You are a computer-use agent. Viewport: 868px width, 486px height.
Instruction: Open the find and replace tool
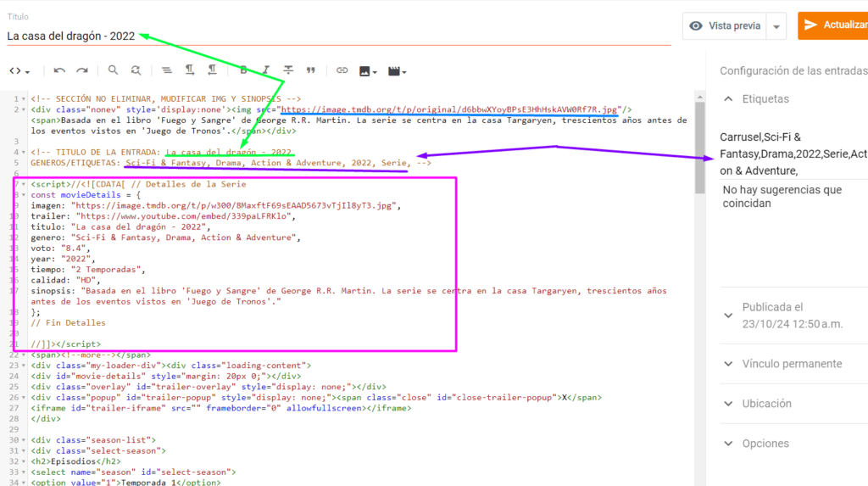[x=136, y=70]
